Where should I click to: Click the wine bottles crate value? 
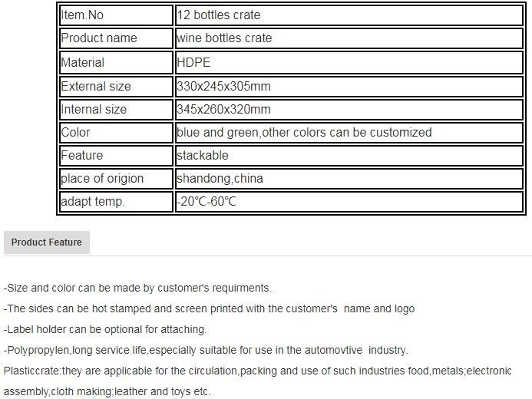coord(224,38)
